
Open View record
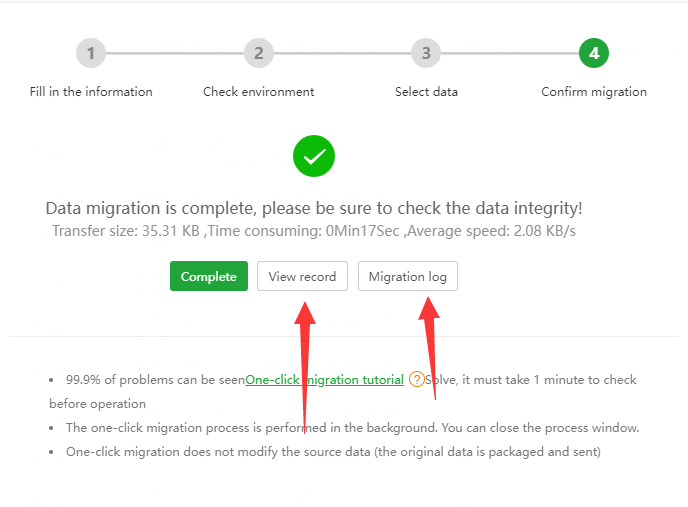[303, 277]
